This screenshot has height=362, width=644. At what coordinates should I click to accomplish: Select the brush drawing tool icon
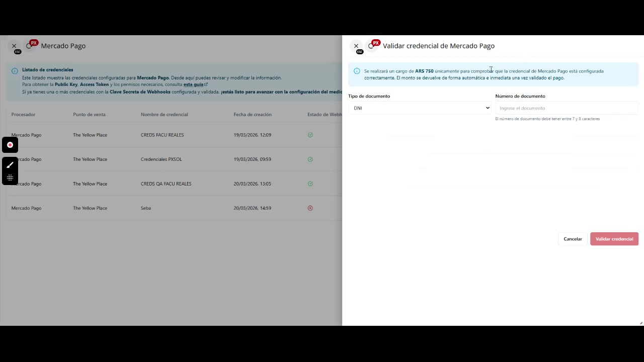click(10, 165)
